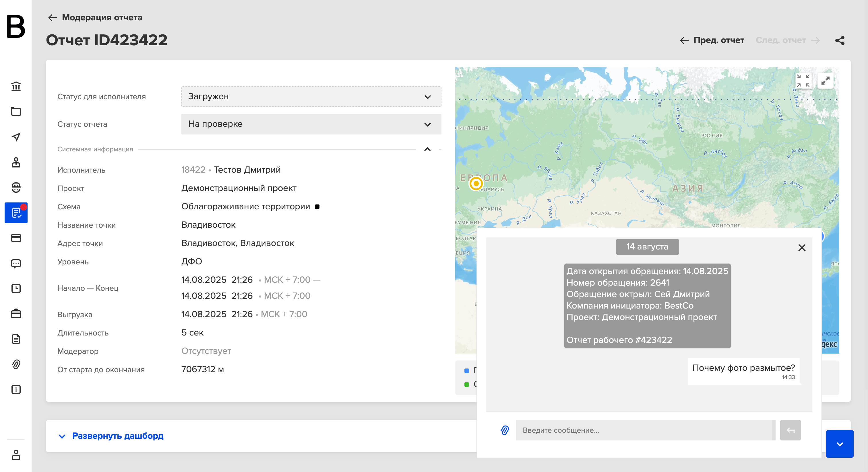Viewport: 868px width, 472px height.
Task: Click the card payments sidebar icon
Action: (16, 238)
